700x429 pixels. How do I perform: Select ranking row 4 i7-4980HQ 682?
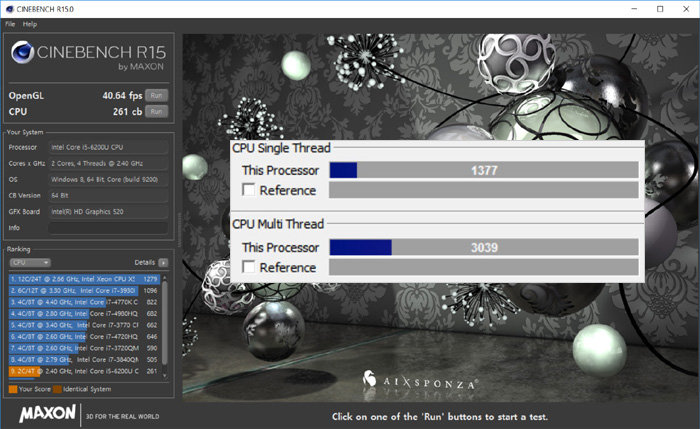pos(84,314)
